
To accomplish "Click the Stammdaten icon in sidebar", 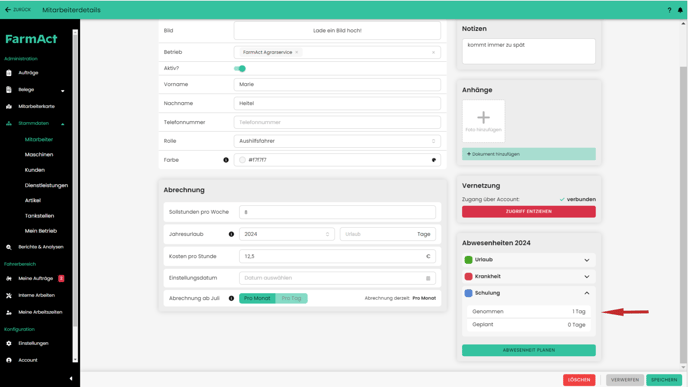I will pyautogui.click(x=9, y=123).
